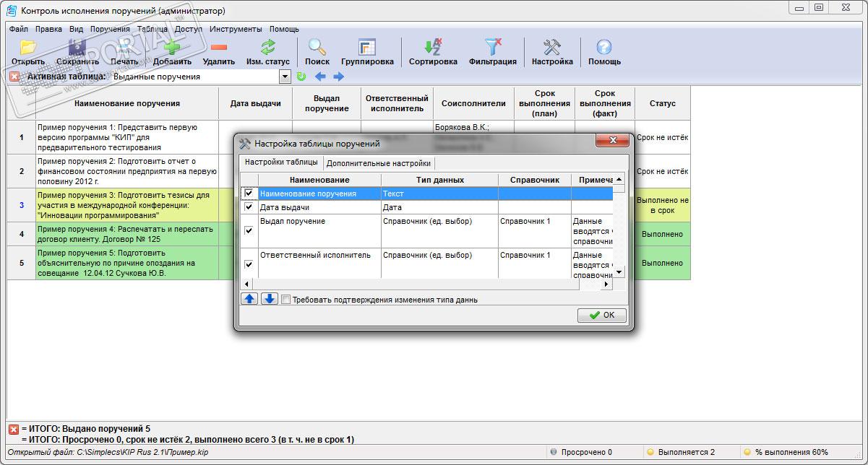Click the Открыть folder icon

tap(28, 48)
